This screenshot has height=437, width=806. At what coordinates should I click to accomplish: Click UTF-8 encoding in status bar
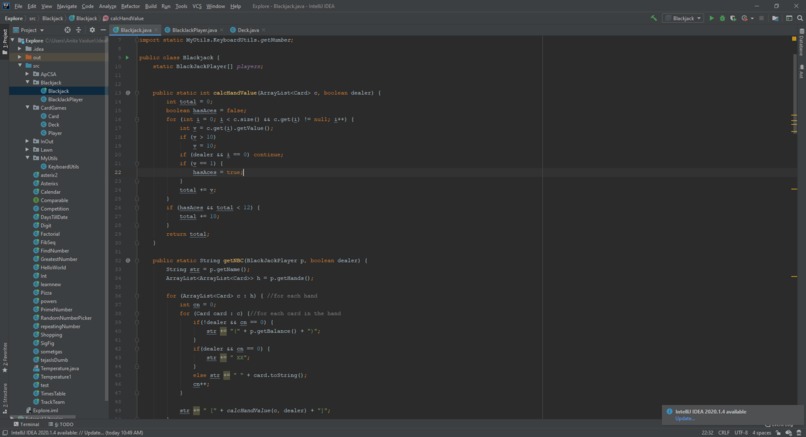click(741, 433)
